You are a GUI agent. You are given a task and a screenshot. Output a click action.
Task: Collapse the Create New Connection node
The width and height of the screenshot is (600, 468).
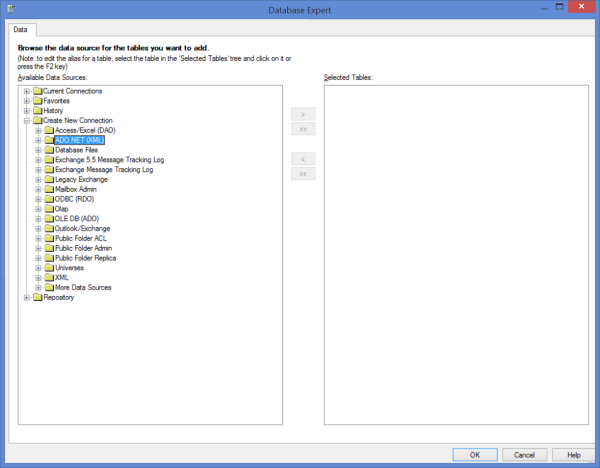[x=26, y=121]
